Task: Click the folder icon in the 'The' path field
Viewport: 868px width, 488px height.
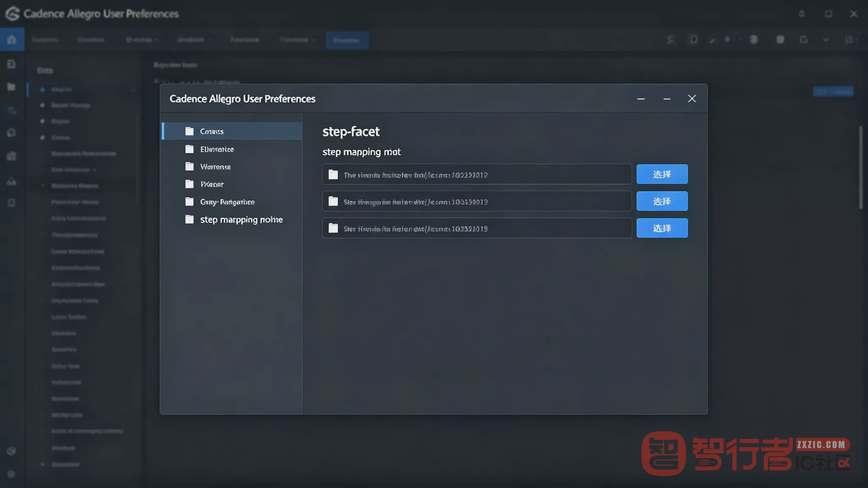Action: point(334,175)
